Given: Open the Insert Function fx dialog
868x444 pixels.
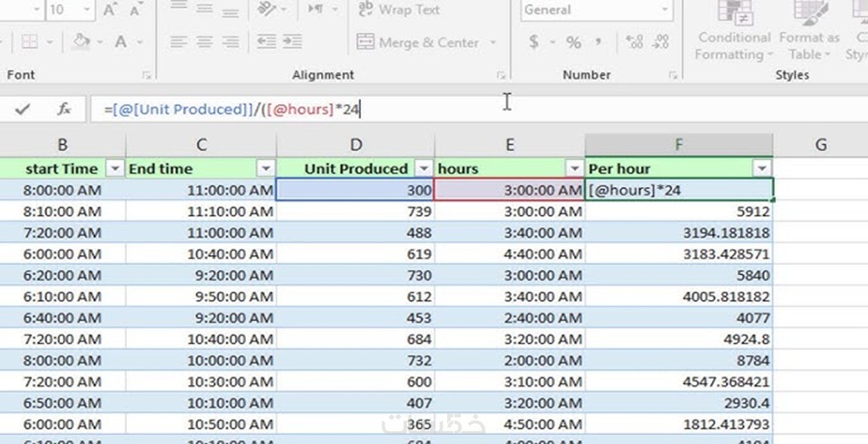Looking at the screenshot, I should 64,109.
